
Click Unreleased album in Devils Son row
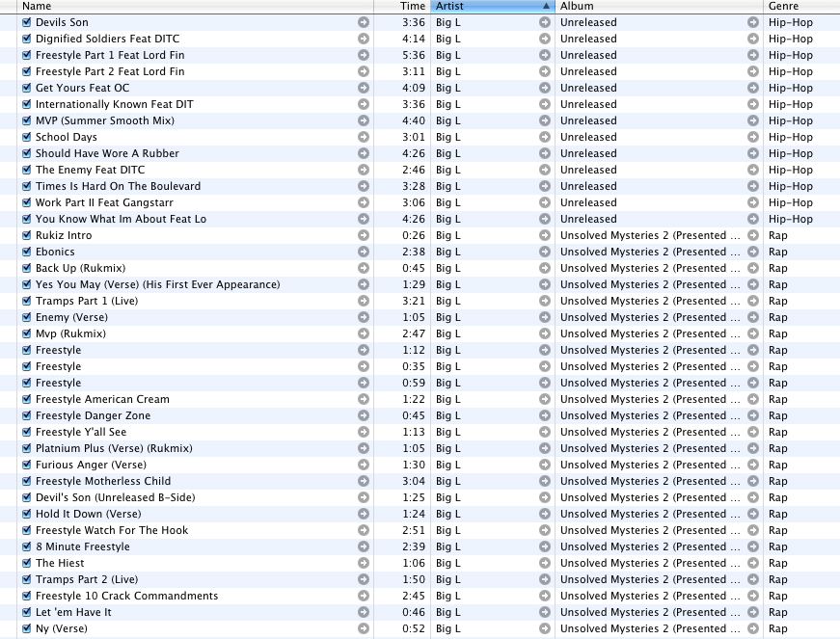588,22
